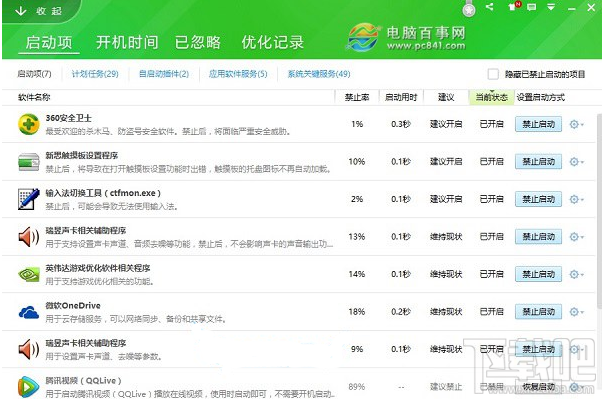Open the main menu triangle icon in title bar
This screenshot has height=399, width=603.
click(x=551, y=7)
